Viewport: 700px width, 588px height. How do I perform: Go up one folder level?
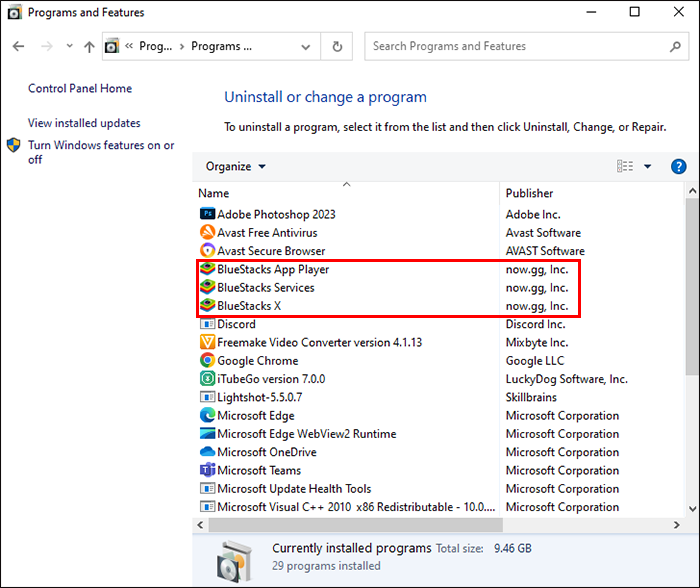coord(89,46)
